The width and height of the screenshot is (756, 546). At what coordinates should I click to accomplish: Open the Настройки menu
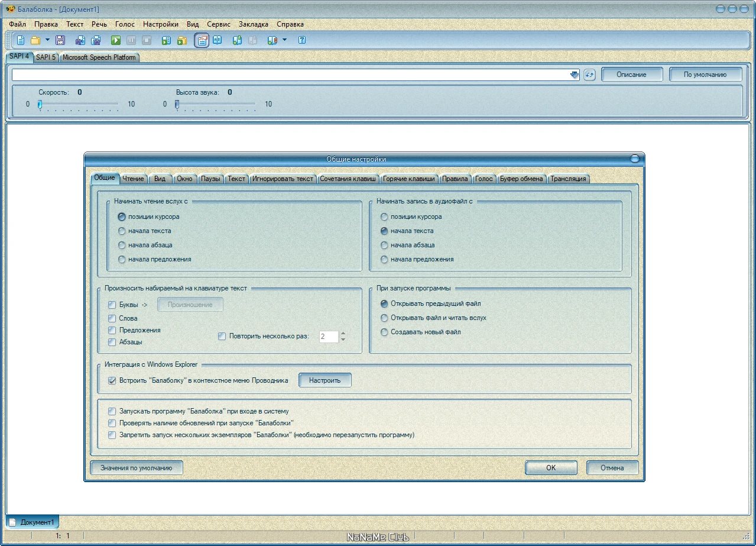point(161,24)
